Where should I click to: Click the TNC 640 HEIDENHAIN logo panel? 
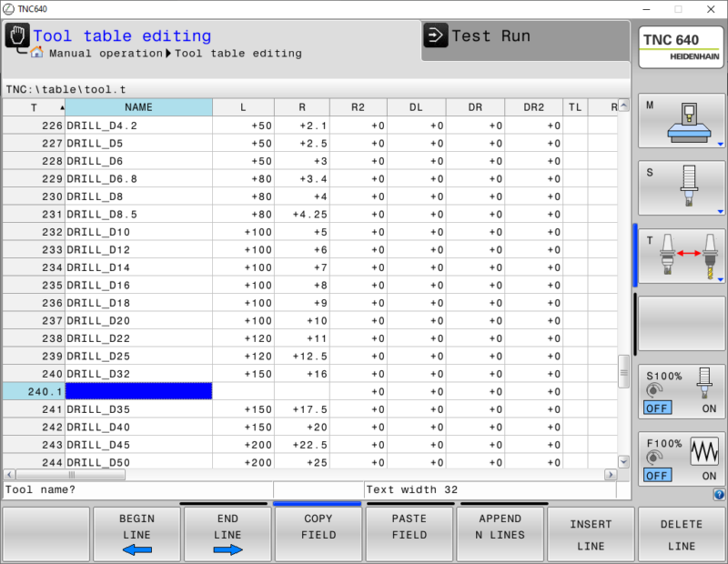(x=681, y=47)
